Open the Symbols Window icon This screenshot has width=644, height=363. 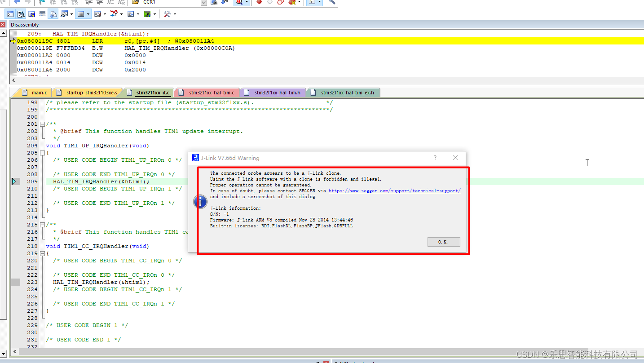(32, 14)
